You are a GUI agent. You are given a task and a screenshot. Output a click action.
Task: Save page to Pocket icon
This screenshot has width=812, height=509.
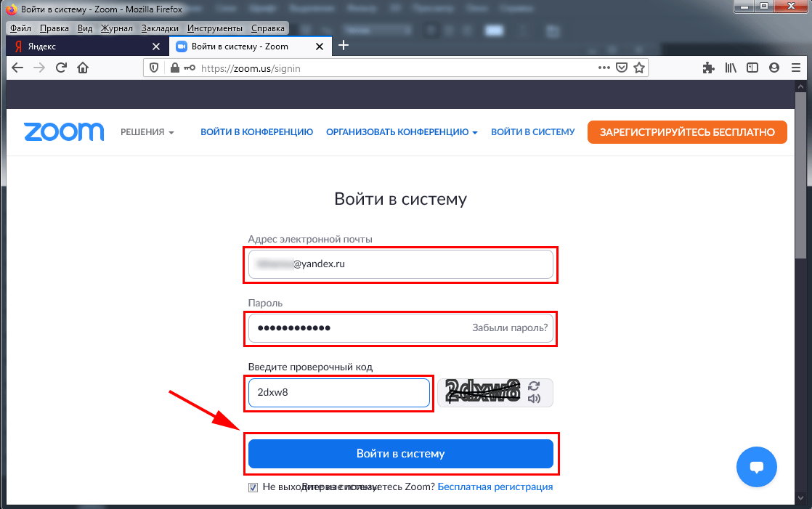[x=622, y=68]
